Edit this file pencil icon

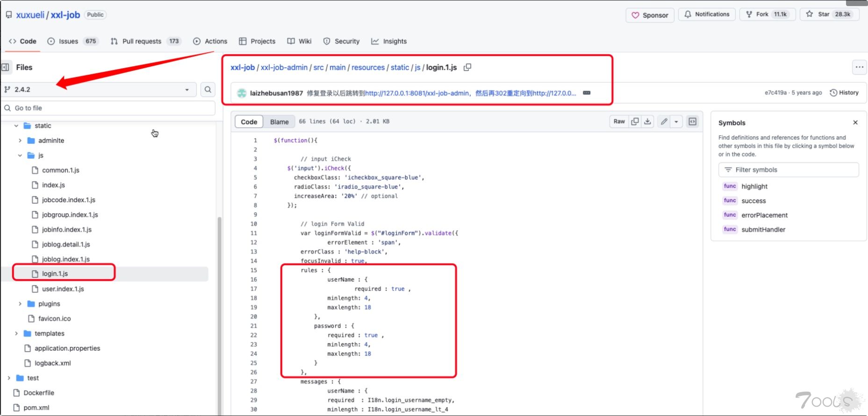coord(664,121)
